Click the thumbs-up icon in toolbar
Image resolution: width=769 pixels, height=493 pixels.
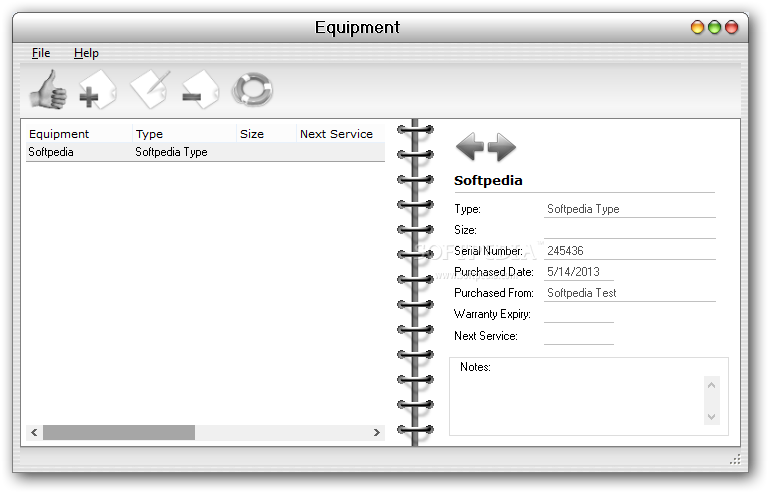48,90
